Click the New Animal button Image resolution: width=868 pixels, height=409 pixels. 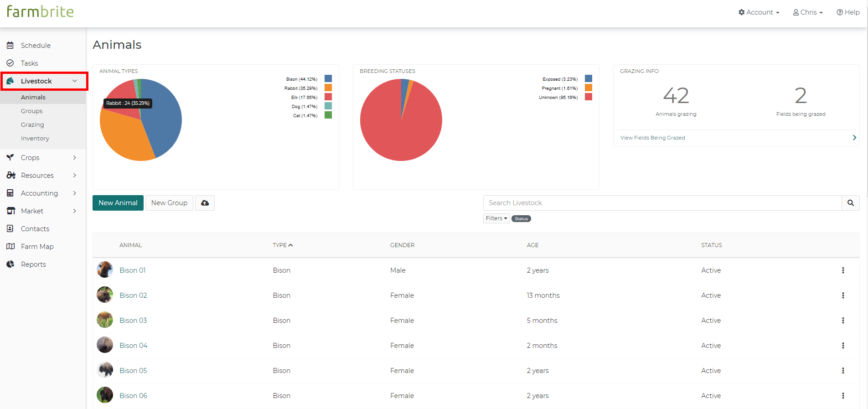point(118,203)
